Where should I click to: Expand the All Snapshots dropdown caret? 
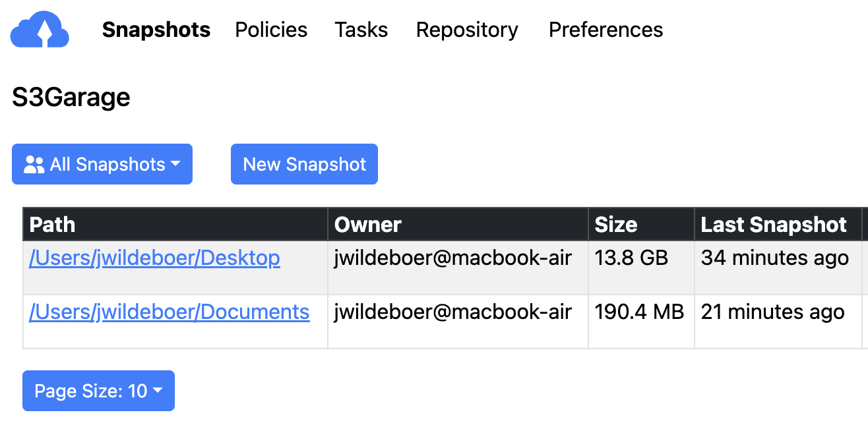(175, 164)
